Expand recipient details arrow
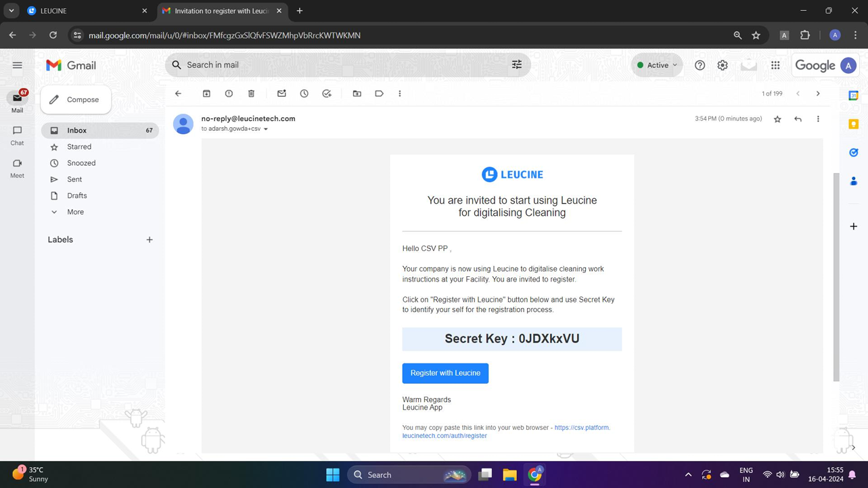868x488 pixels. tap(266, 129)
